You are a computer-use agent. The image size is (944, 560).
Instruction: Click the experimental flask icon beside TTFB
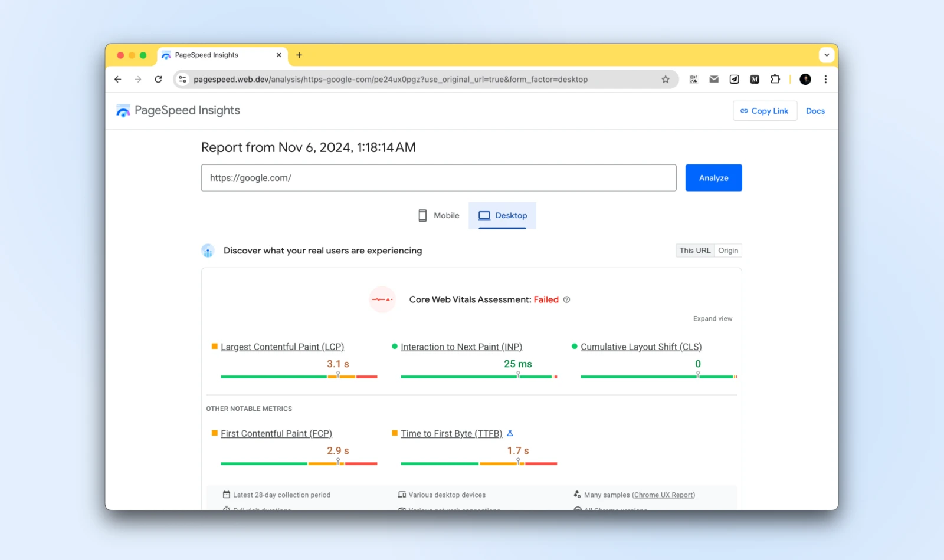510,433
